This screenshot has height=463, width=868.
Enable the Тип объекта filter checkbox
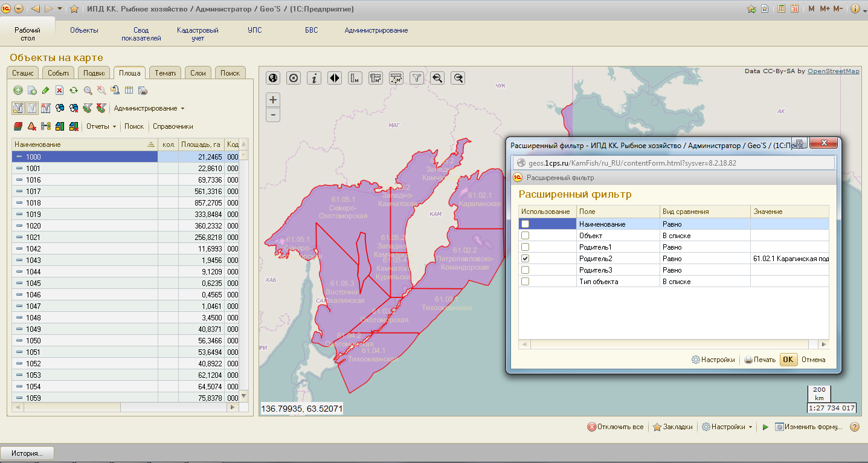525,282
